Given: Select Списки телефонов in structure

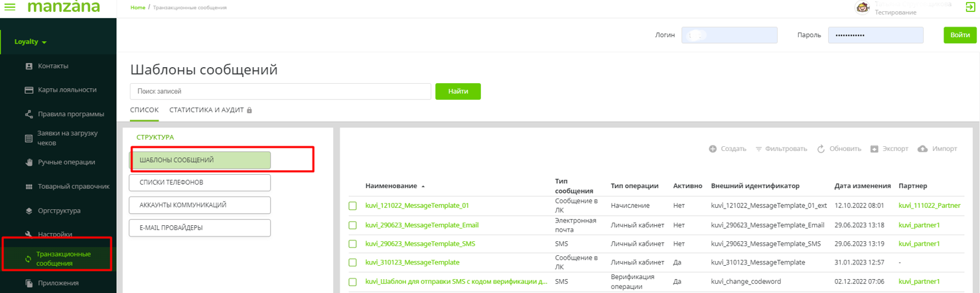Looking at the screenshot, I should pos(200,182).
